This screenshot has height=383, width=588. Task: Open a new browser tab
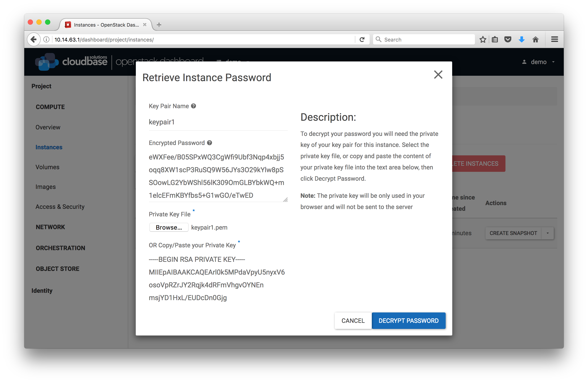[159, 25]
